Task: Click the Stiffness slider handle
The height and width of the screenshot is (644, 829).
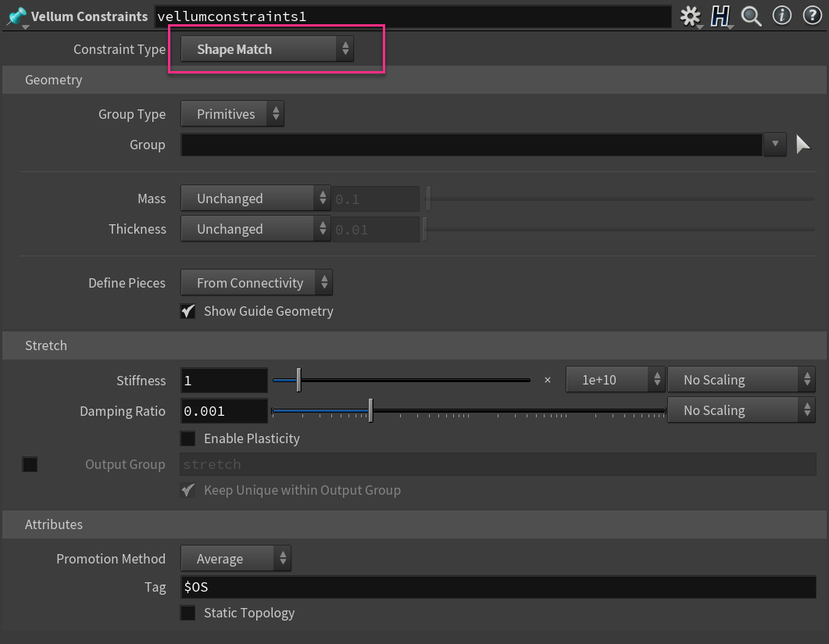Action: pos(298,380)
